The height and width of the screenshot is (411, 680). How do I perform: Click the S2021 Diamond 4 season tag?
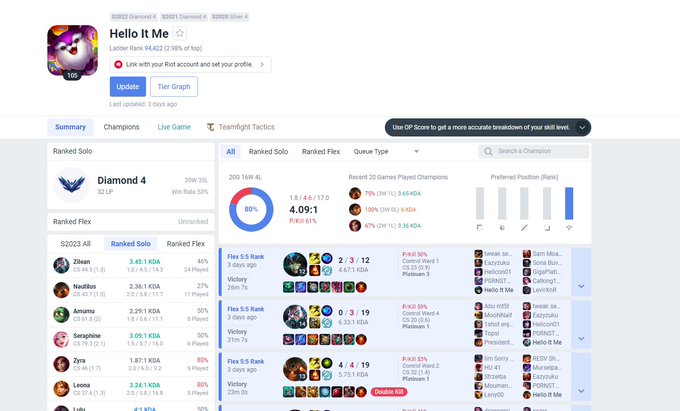pyautogui.click(x=184, y=17)
